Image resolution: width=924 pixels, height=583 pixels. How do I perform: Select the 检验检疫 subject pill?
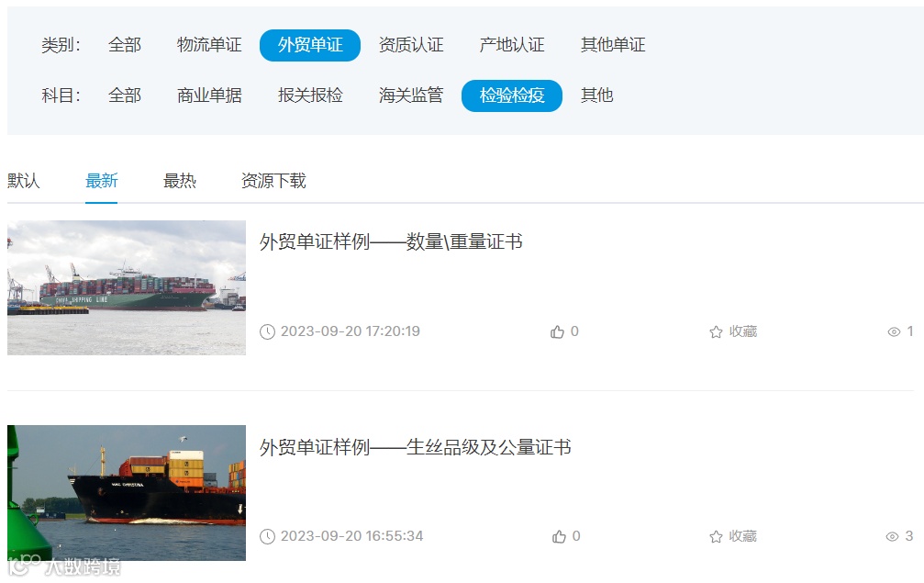coord(511,95)
